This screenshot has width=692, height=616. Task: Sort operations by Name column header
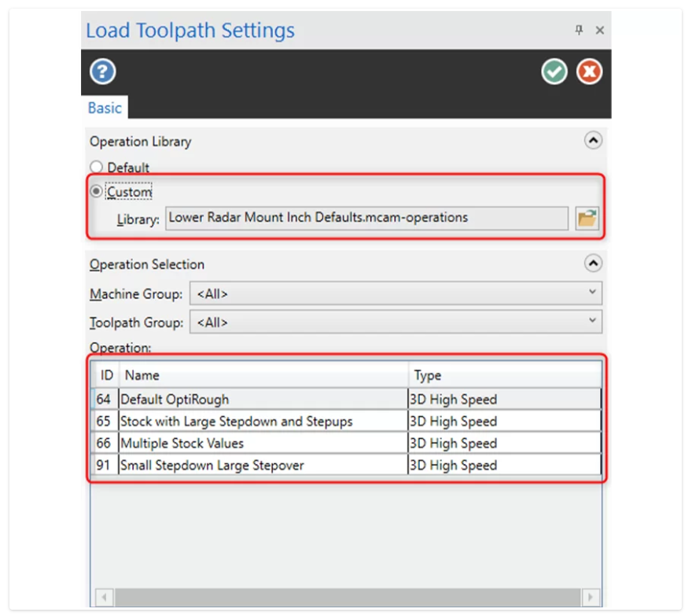point(263,375)
